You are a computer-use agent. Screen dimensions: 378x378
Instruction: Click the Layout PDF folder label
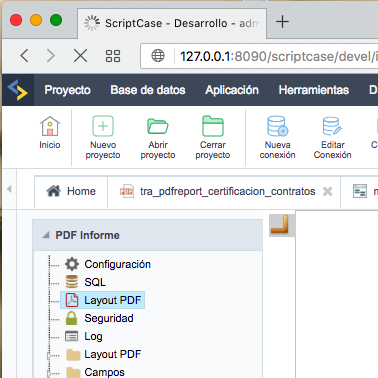[113, 354]
